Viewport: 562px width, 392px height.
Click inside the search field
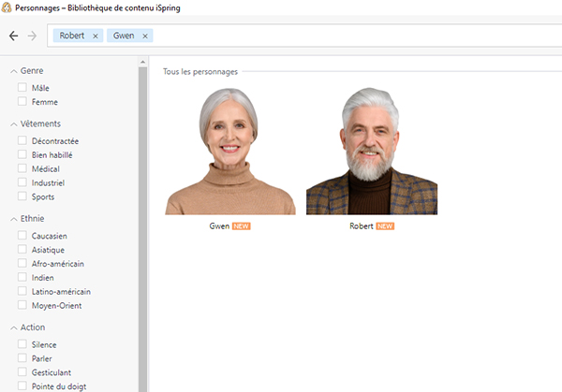(x=356, y=36)
